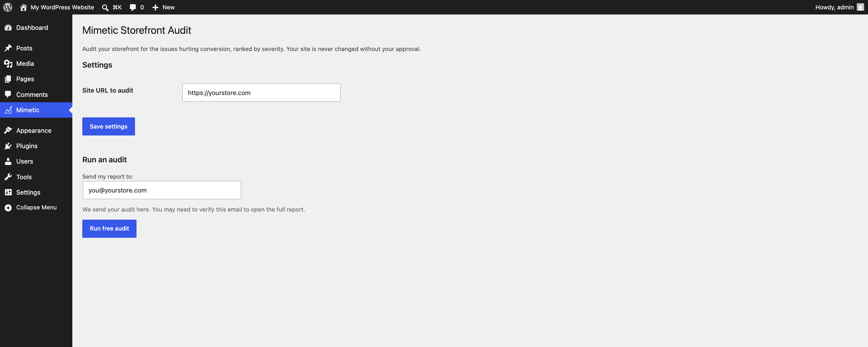This screenshot has height=347, width=868.
Task: Click the email verification help text
Action: (193, 209)
